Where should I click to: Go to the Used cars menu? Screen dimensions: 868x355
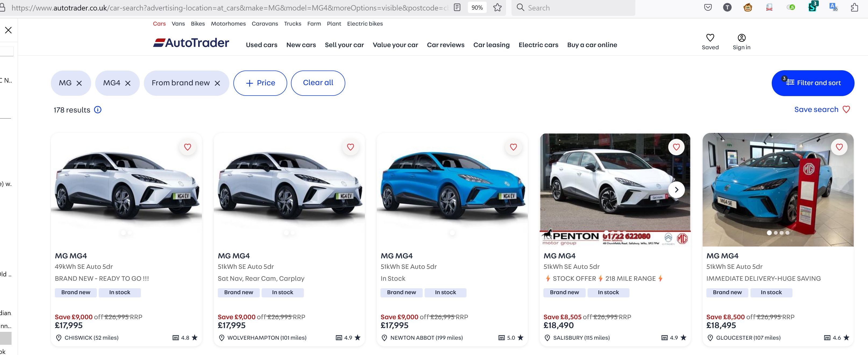[x=261, y=45]
